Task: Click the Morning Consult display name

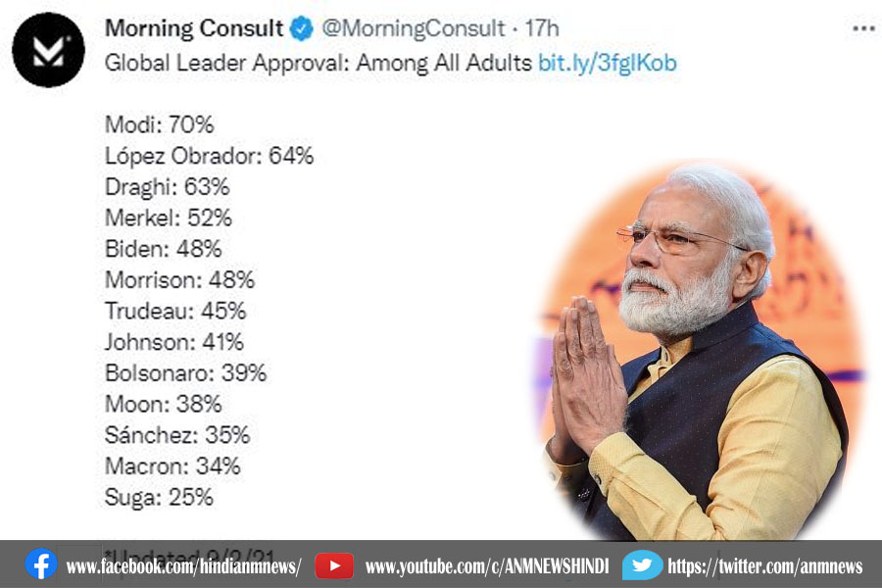Action: point(194,29)
